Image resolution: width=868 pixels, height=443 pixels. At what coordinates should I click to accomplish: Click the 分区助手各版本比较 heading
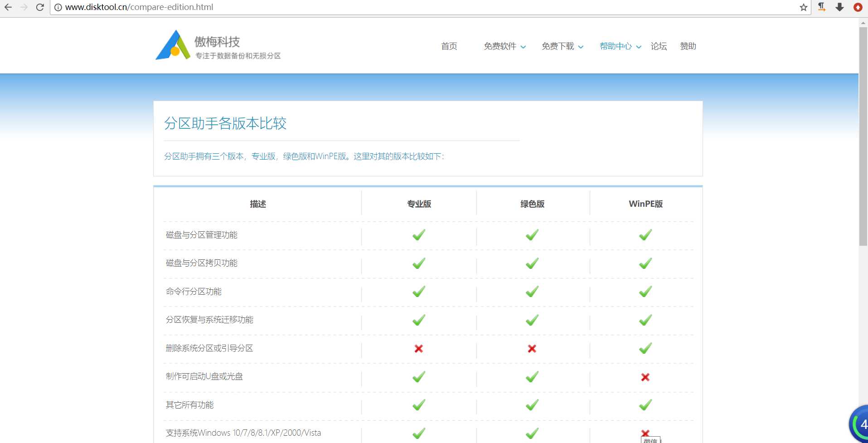click(225, 123)
